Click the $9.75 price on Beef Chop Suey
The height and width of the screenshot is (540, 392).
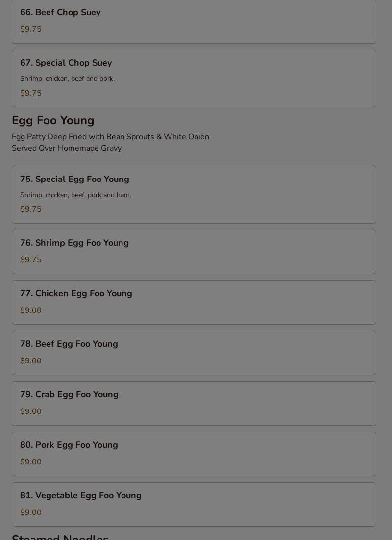(31, 29)
